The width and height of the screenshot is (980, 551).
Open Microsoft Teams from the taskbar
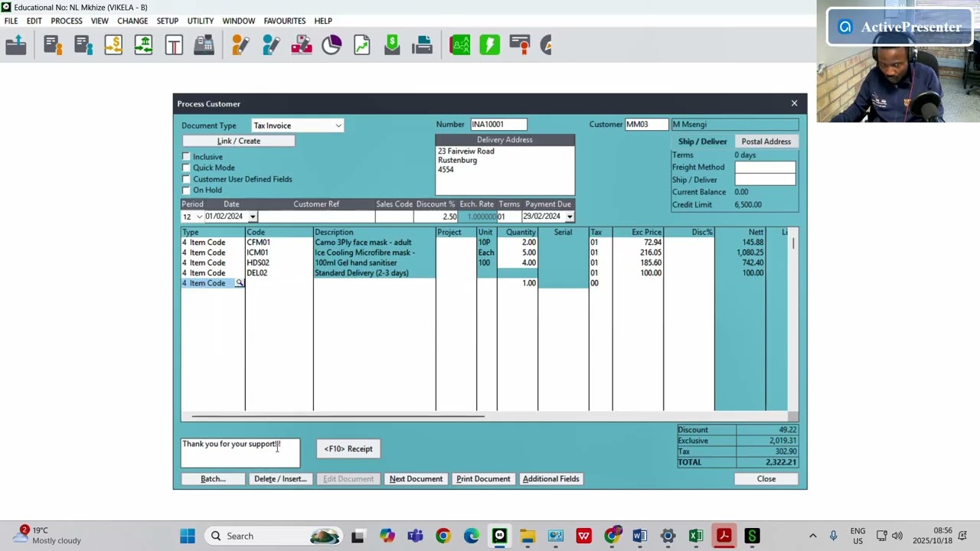[415, 536]
